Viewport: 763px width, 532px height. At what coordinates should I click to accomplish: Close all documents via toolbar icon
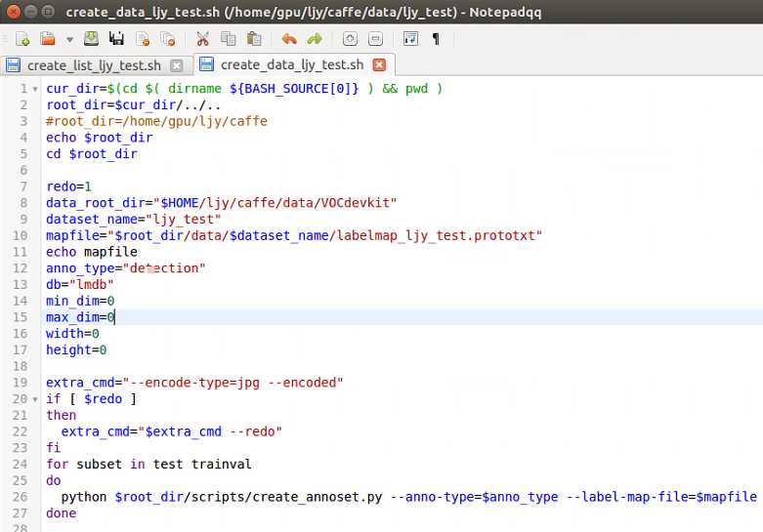pos(168,39)
